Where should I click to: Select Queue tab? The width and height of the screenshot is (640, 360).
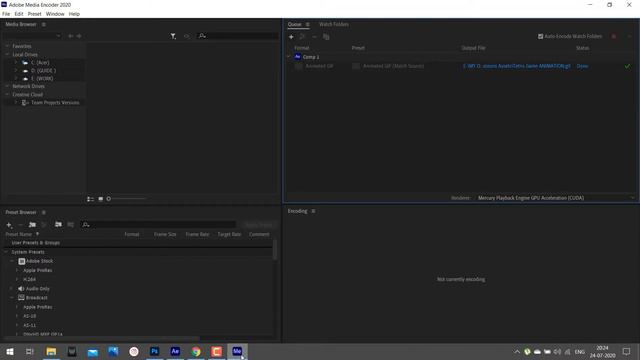click(x=294, y=24)
